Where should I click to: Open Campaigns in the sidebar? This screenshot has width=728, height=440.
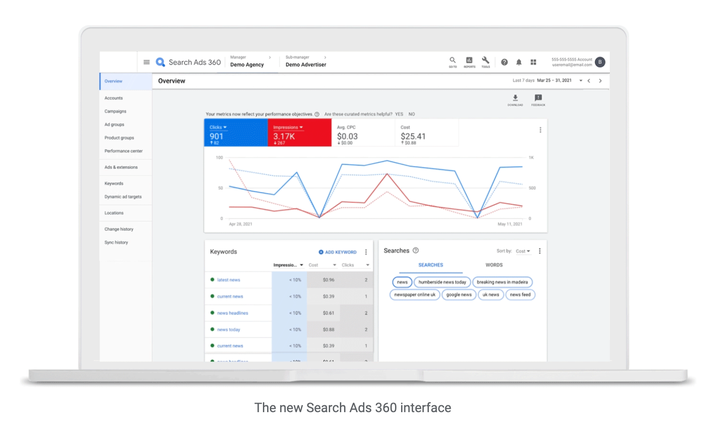pos(115,111)
